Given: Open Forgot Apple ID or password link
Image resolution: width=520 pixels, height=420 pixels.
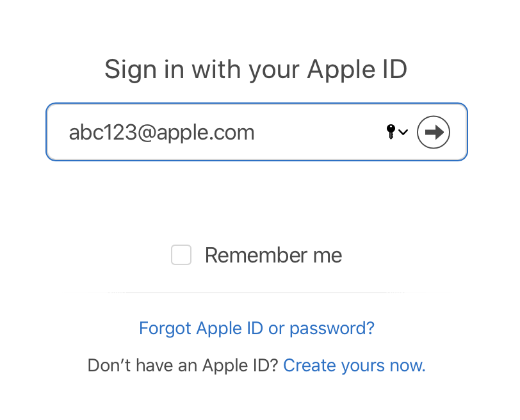Looking at the screenshot, I should coord(257,328).
